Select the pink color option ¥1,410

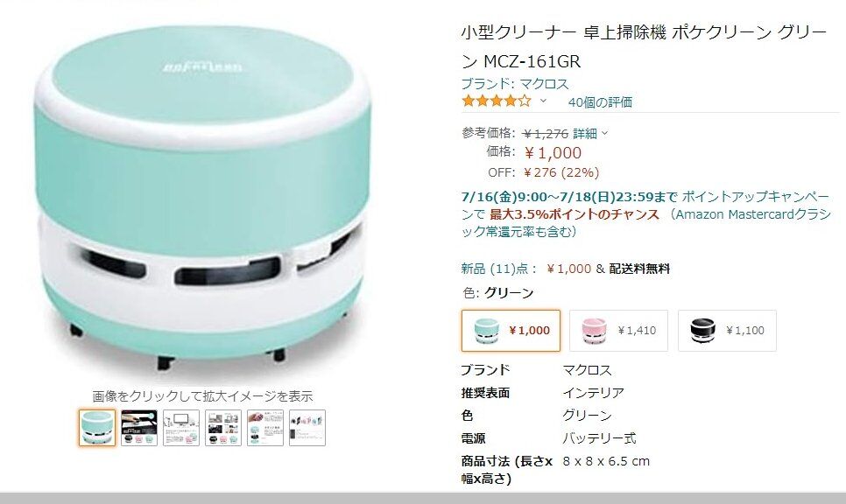pyautogui.click(x=618, y=331)
